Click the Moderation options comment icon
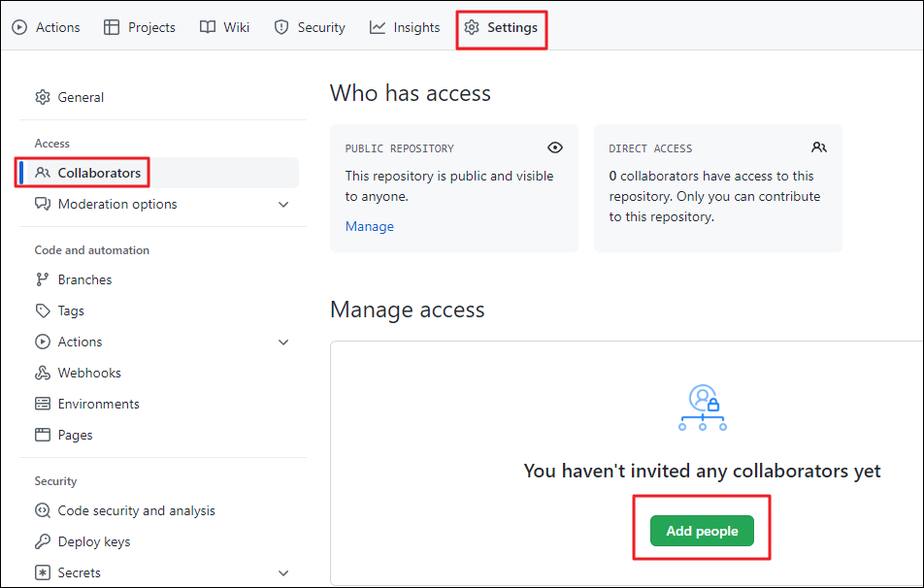 pos(43,204)
